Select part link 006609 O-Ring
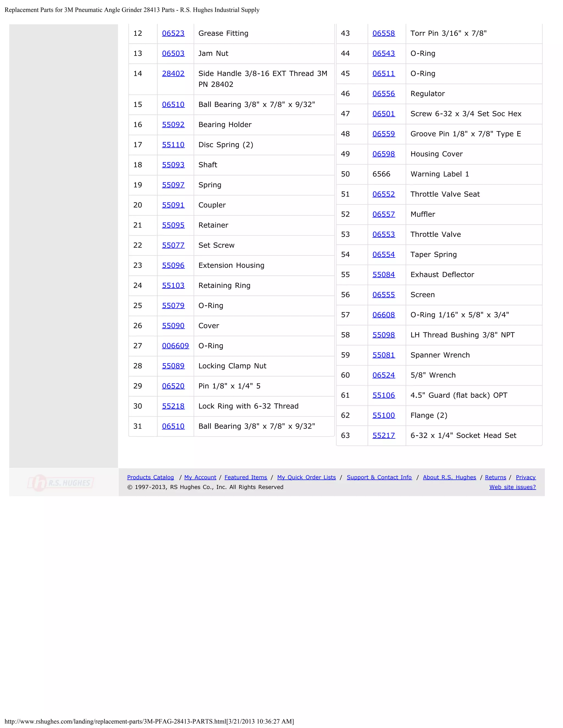 click(175, 346)
